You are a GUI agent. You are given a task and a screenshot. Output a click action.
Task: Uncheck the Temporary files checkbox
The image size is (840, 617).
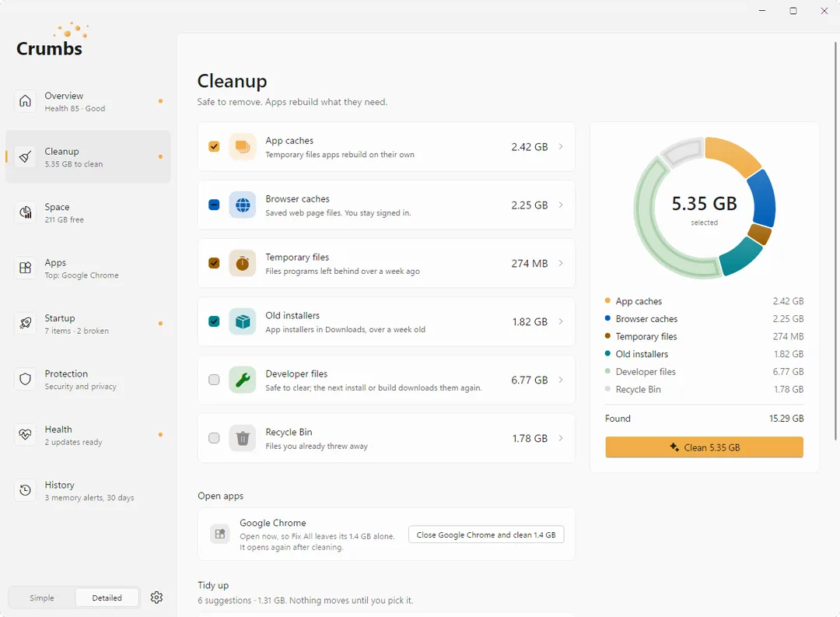click(x=214, y=263)
